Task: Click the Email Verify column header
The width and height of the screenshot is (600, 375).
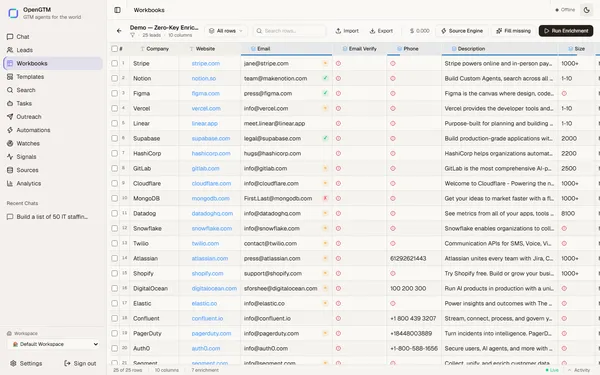Action: pyautogui.click(x=359, y=49)
